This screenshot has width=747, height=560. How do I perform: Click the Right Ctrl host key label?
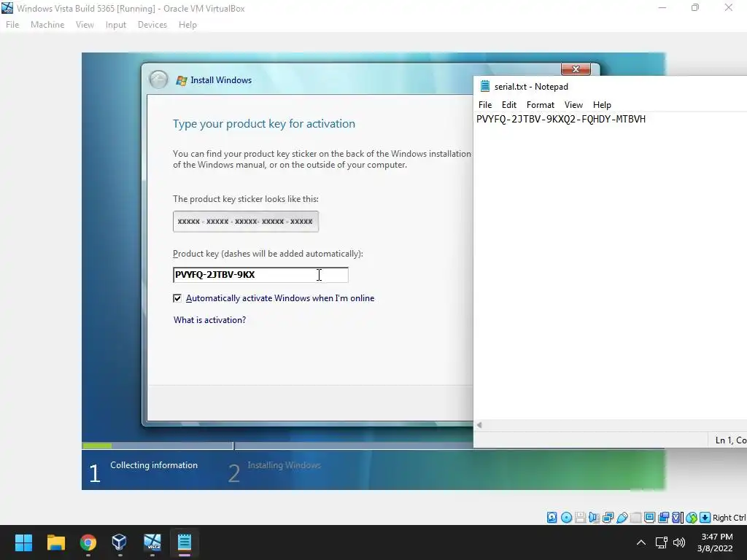click(x=729, y=518)
